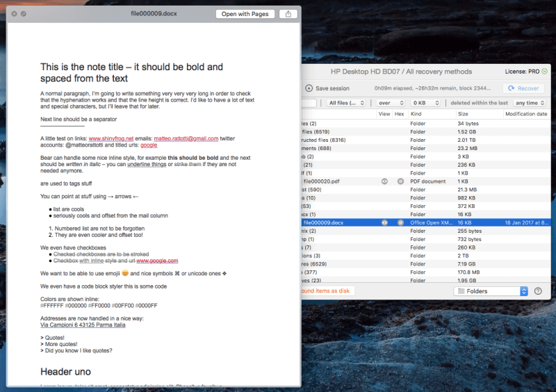The width and height of the screenshot is (556, 392).
Task: Open the www.shinyfrog.net link
Action: click(111, 138)
